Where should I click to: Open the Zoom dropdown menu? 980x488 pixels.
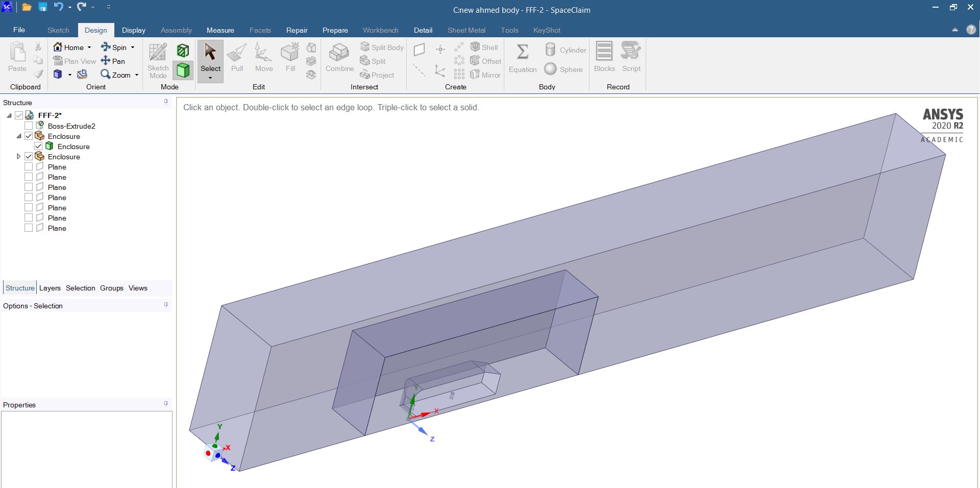[x=137, y=75]
